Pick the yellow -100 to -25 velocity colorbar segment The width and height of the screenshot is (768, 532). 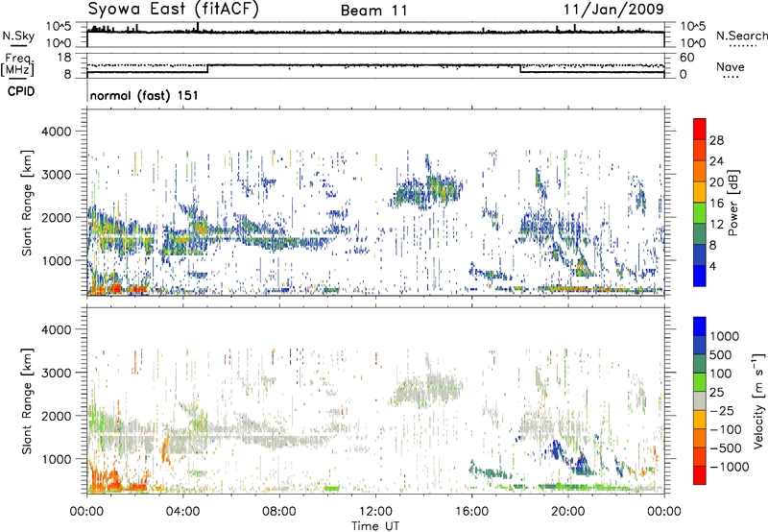pos(700,420)
